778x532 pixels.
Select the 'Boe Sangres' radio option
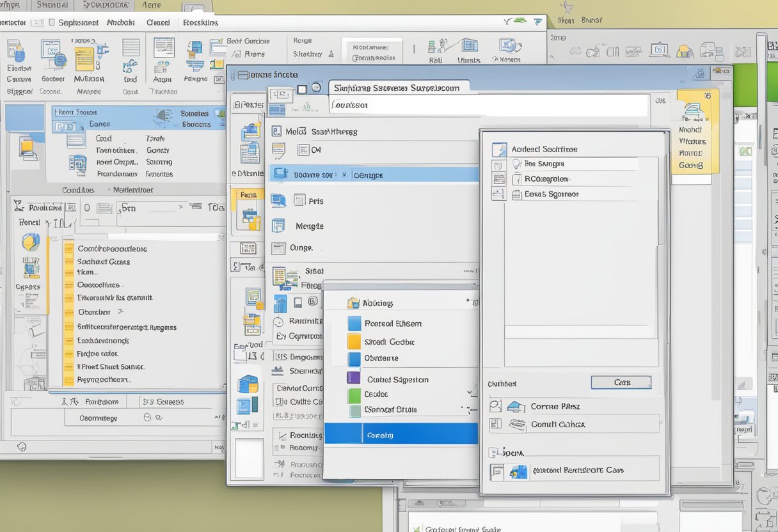518,164
